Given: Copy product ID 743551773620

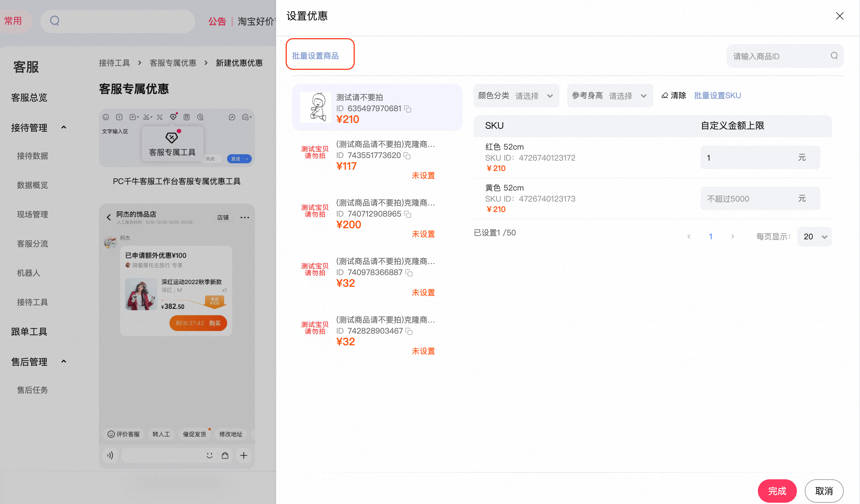Looking at the screenshot, I should (407, 156).
